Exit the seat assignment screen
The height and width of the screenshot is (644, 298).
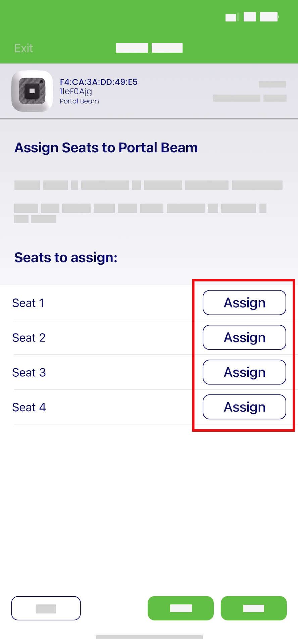tap(23, 48)
